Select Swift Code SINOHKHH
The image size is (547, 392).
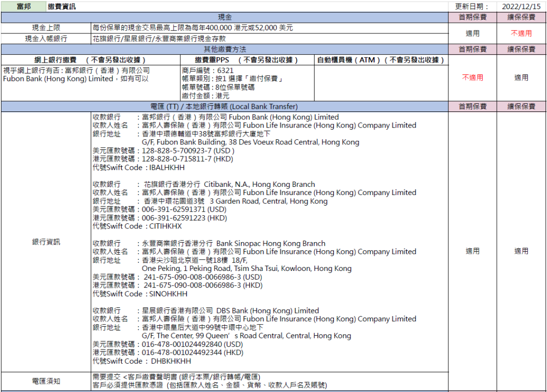click(x=140, y=294)
